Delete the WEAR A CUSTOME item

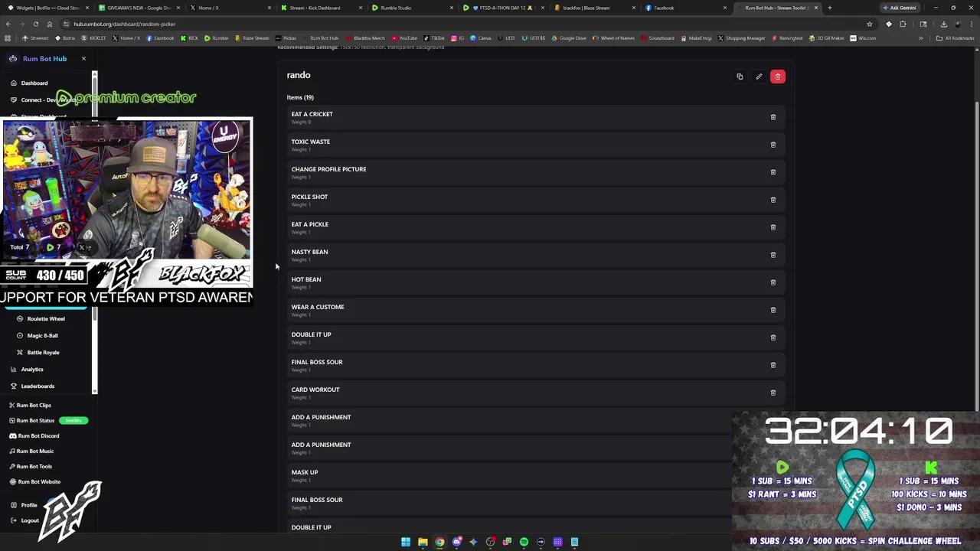(773, 310)
